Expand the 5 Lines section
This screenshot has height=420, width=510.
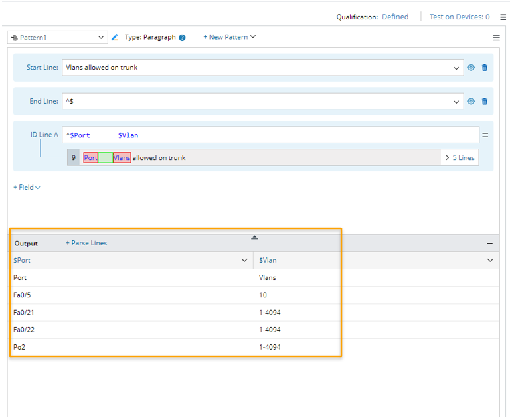tap(460, 158)
